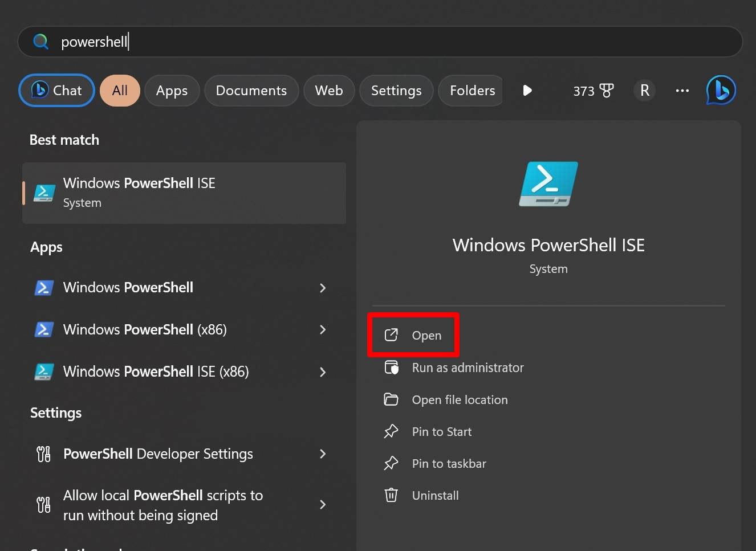Select the Web search filter
The width and height of the screenshot is (756, 551).
pos(328,90)
